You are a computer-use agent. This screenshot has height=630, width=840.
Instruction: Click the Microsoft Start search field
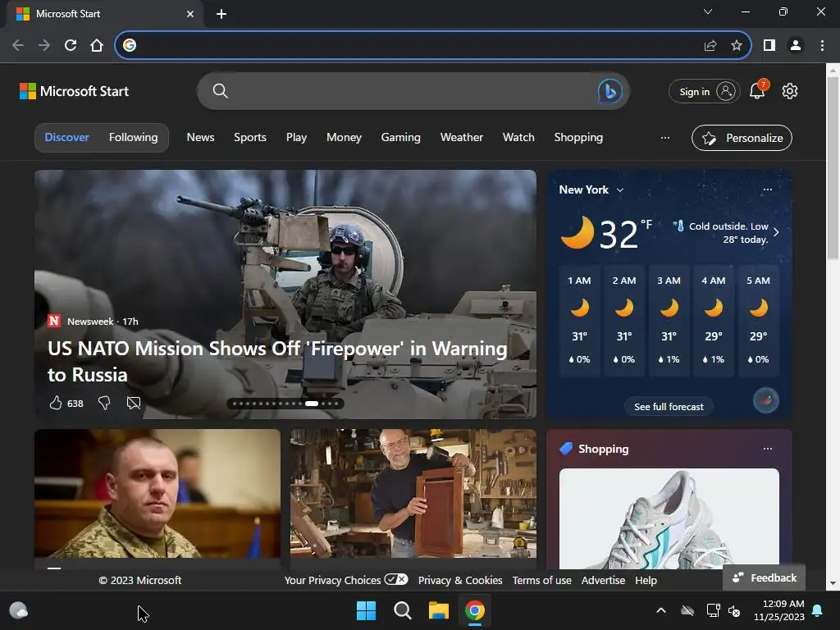tap(413, 91)
